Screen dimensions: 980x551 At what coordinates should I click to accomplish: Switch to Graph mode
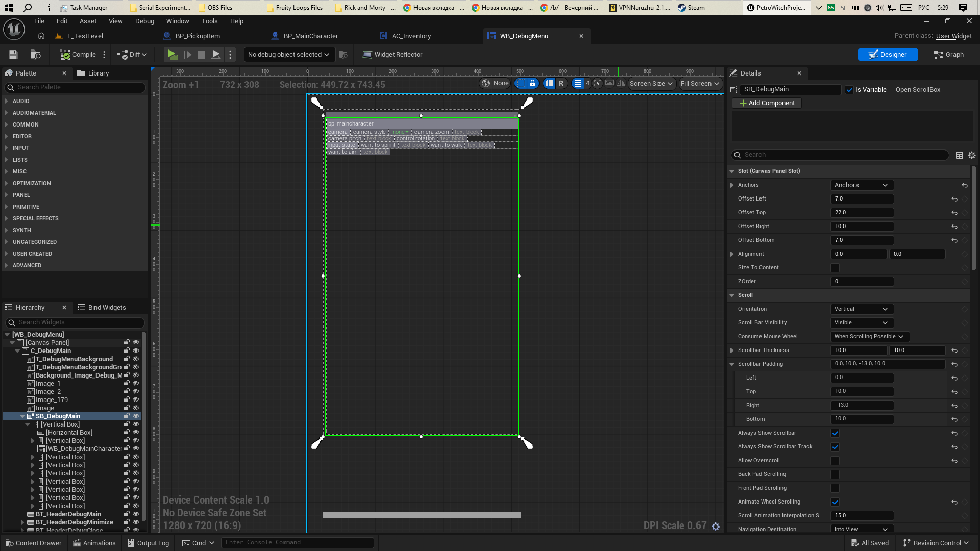(x=948, y=55)
